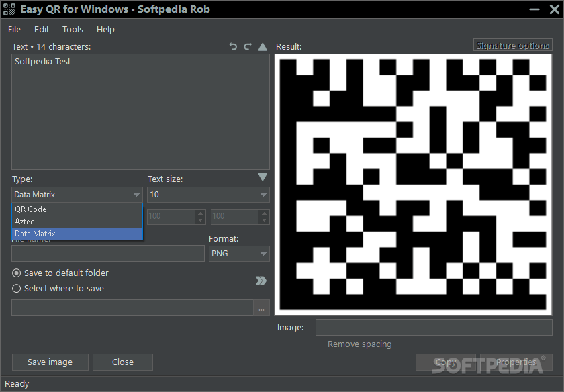This screenshot has width=564, height=392.
Task: Click the file name input field
Action: (x=108, y=254)
